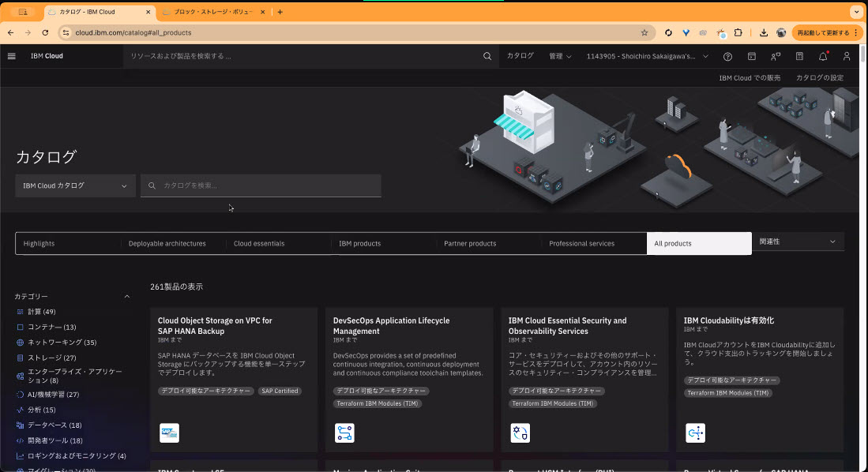Open the user profile avatar icon

pos(847,57)
